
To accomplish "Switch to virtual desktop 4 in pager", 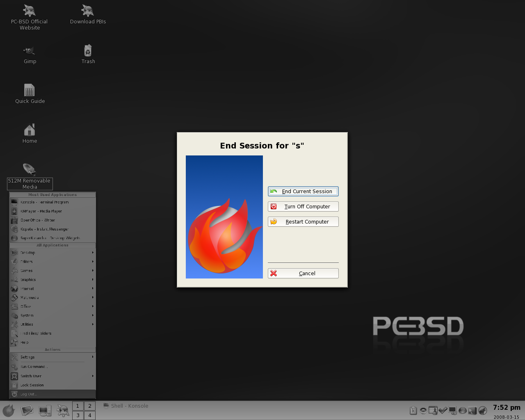I will 90,415.
